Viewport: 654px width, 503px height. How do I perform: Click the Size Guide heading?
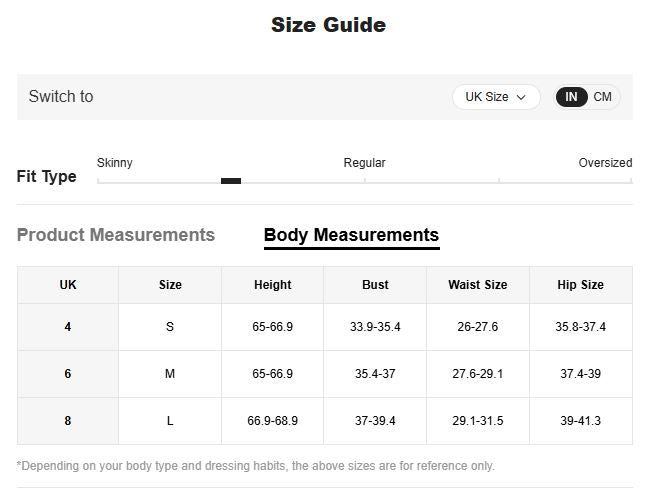(328, 25)
